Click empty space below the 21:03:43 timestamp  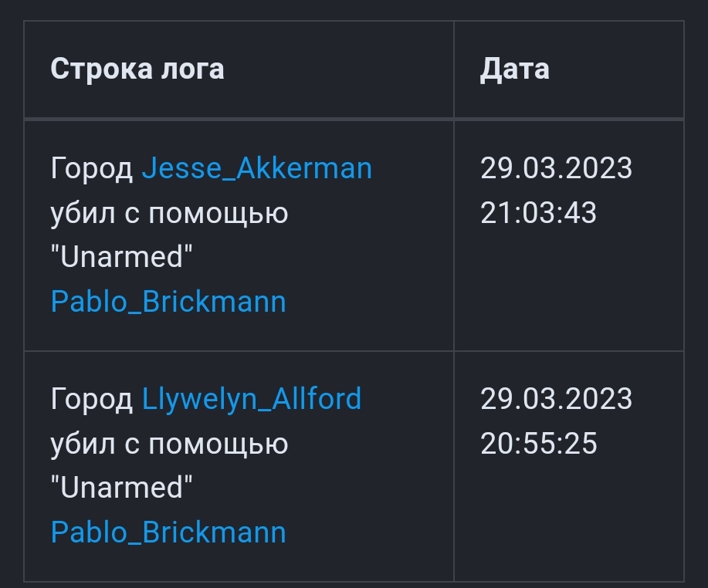pos(567,293)
